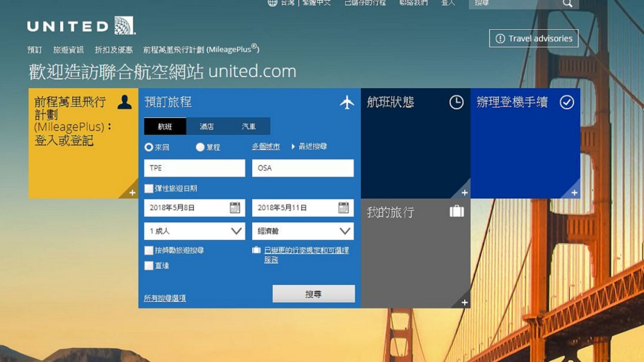Click the search magnifier icon

(x=567, y=3)
